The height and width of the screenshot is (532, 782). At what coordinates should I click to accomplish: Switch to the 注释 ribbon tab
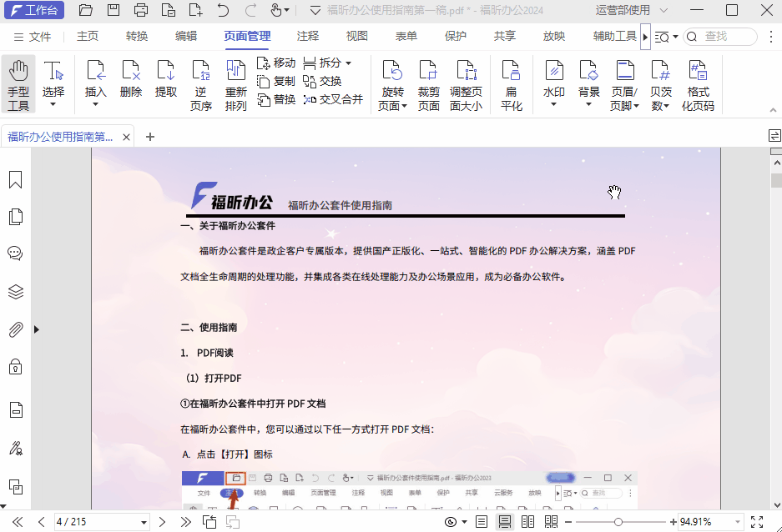306,36
